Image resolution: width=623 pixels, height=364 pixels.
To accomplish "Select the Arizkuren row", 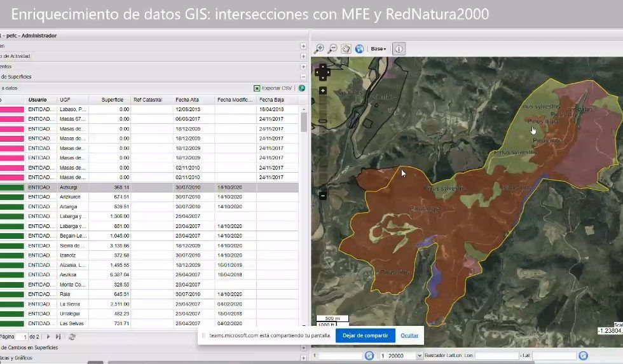I will point(149,197).
